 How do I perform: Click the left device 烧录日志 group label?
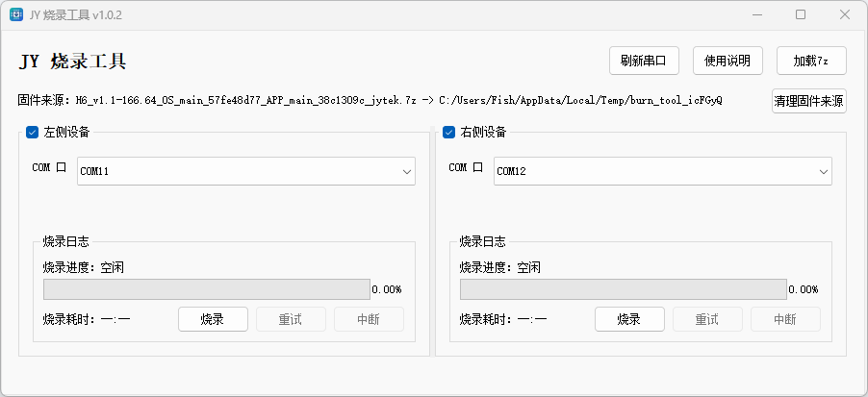coord(65,241)
